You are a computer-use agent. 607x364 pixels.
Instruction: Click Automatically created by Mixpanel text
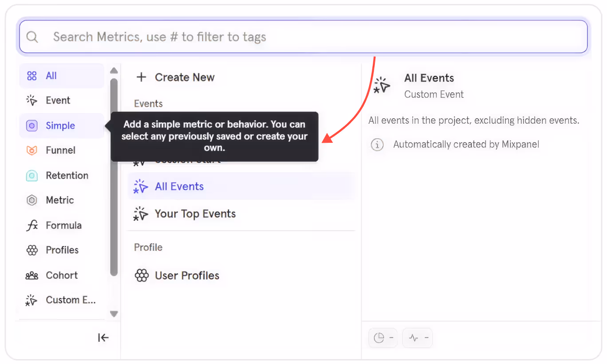coord(466,145)
